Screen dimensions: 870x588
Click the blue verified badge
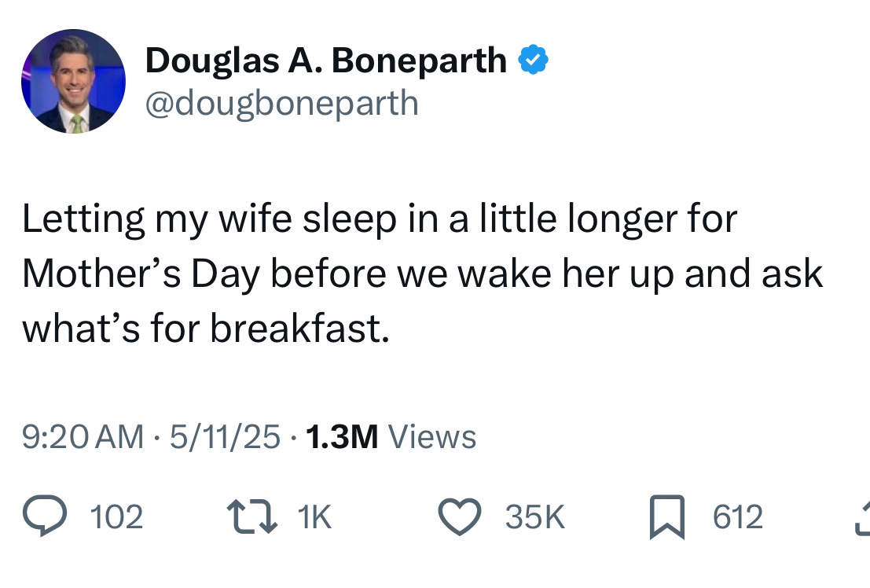[x=534, y=59]
